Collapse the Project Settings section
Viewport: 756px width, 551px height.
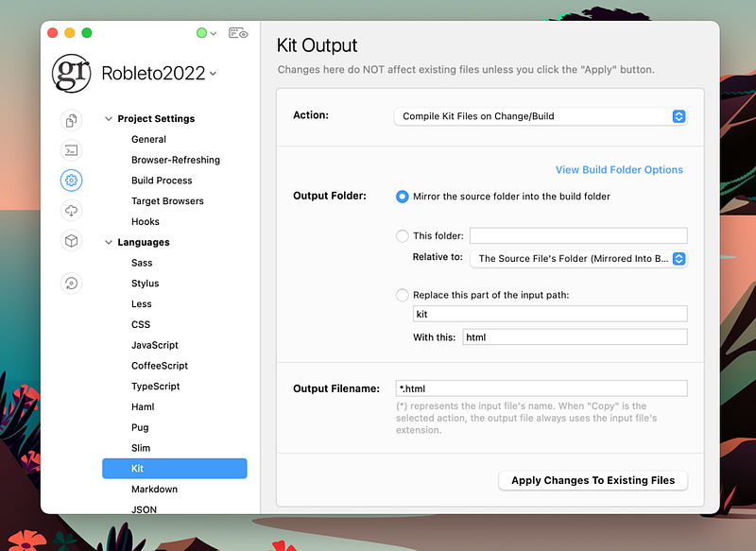[x=109, y=118]
